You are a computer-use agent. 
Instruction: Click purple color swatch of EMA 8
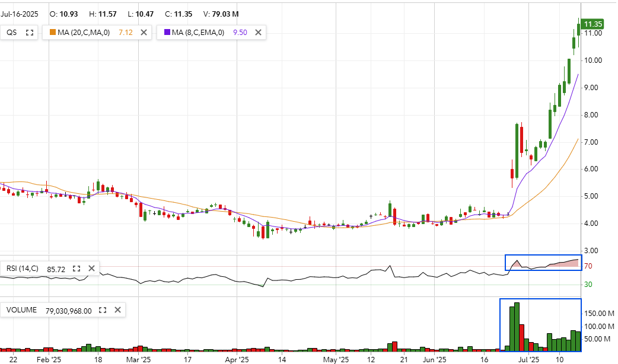(x=167, y=32)
